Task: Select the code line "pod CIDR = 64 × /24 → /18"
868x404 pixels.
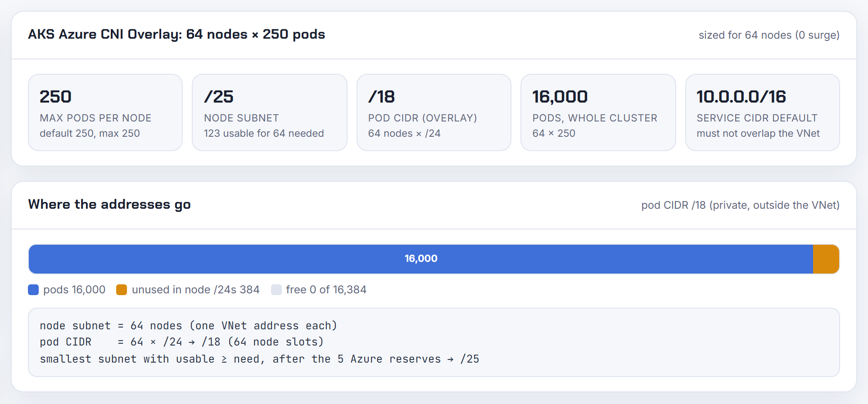Action: [x=181, y=342]
